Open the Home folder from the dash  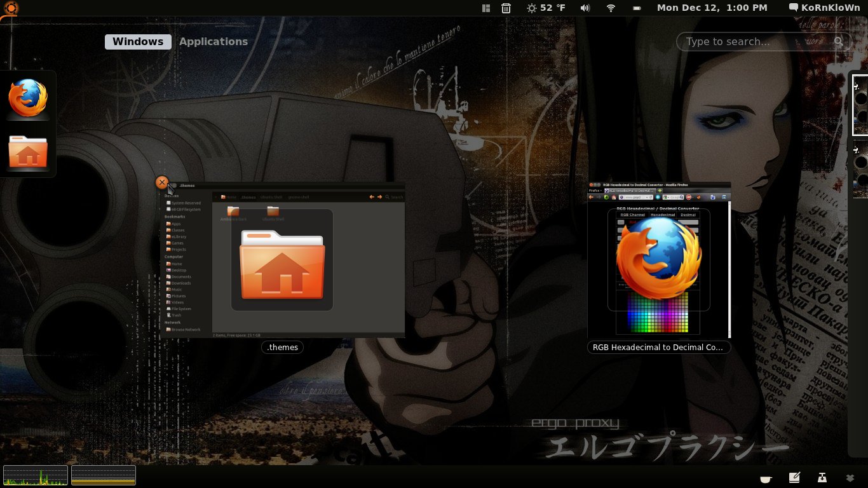28,152
